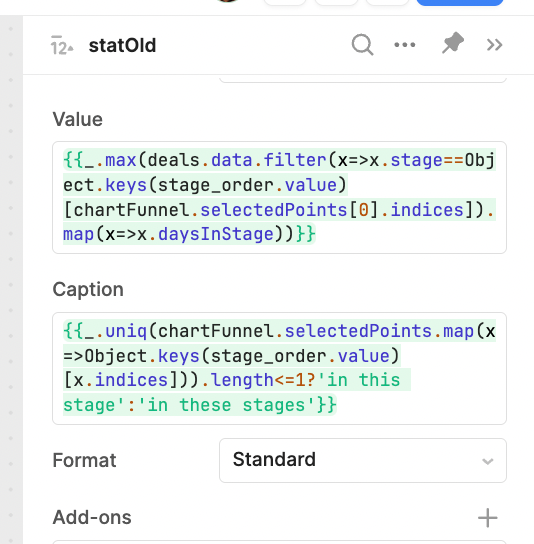Image resolution: width=534 pixels, height=544 pixels.
Task: Add a new add-on with plus
Action: 488,518
